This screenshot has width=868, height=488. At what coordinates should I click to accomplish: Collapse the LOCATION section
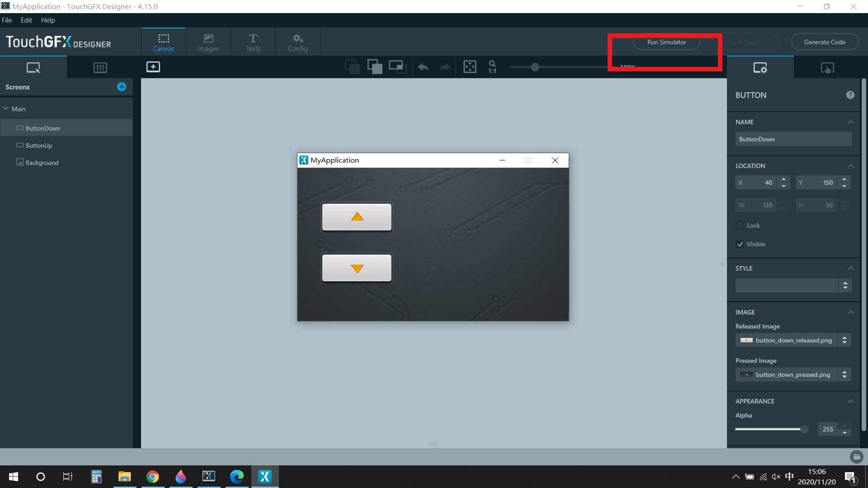(x=850, y=166)
